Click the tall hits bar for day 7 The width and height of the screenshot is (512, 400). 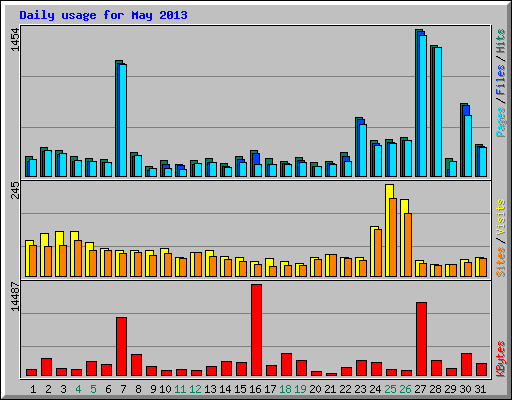117,118
